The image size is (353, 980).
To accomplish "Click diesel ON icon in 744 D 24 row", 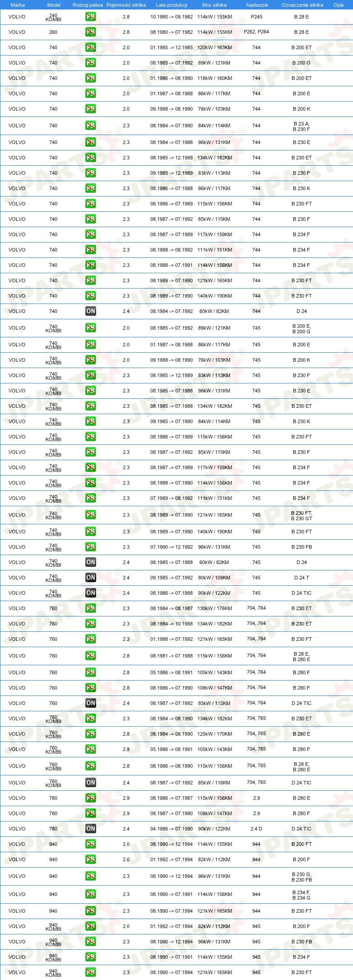I will click(91, 311).
